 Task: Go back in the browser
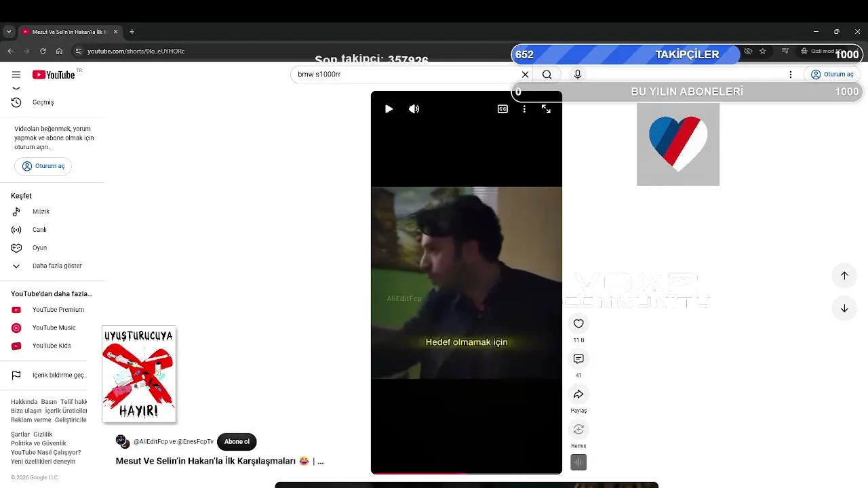[x=10, y=51]
